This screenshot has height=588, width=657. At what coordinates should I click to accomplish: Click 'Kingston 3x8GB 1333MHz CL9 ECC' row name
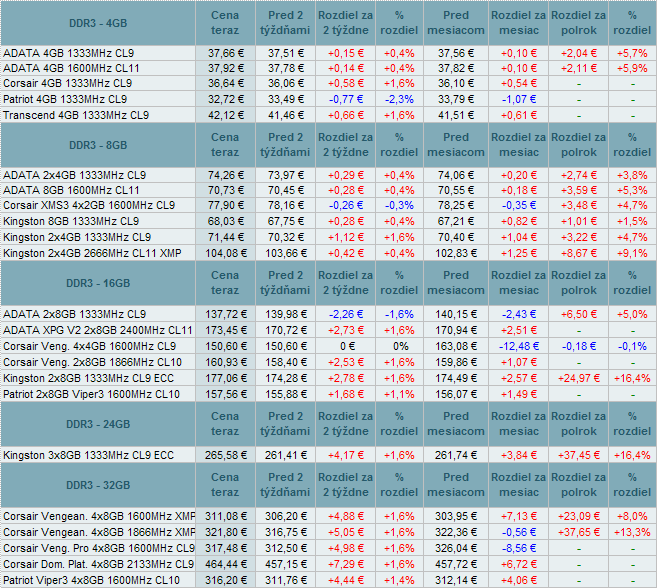click(88, 455)
